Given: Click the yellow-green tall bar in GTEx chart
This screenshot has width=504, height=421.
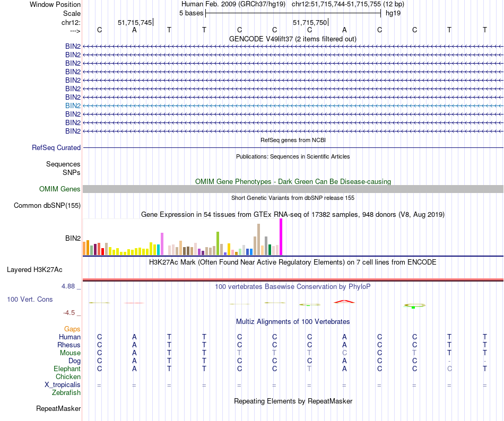Looking at the screenshot, I should [218, 243].
